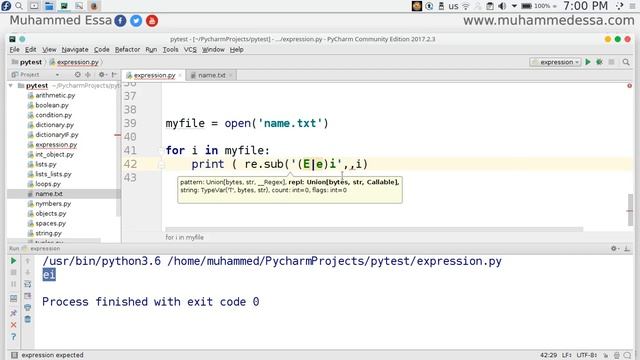Click the 'name.txt' string in code
The height and width of the screenshot is (360, 640).
(290, 123)
